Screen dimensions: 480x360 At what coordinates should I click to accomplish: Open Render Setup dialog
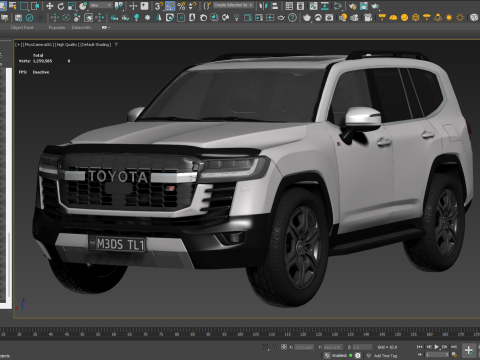[353, 6]
